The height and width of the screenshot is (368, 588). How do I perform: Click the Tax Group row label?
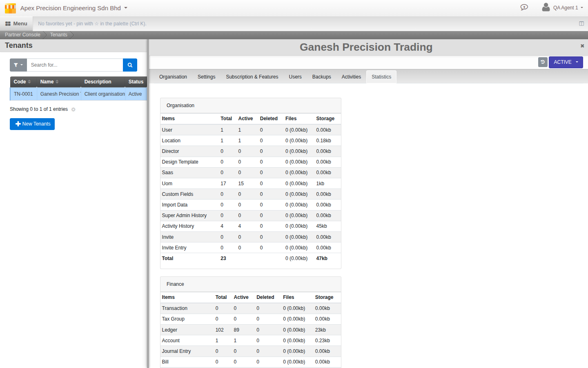click(173, 319)
